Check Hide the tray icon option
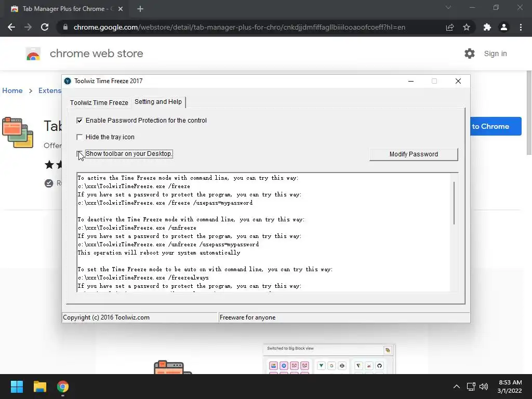The height and width of the screenshot is (399, 532). click(x=79, y=137)
